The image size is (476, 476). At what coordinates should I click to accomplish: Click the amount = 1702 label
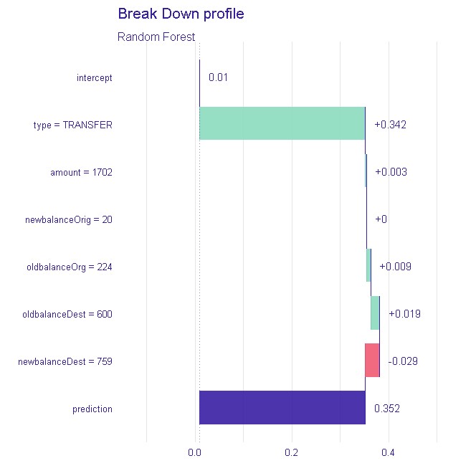(x=81, y=172)
